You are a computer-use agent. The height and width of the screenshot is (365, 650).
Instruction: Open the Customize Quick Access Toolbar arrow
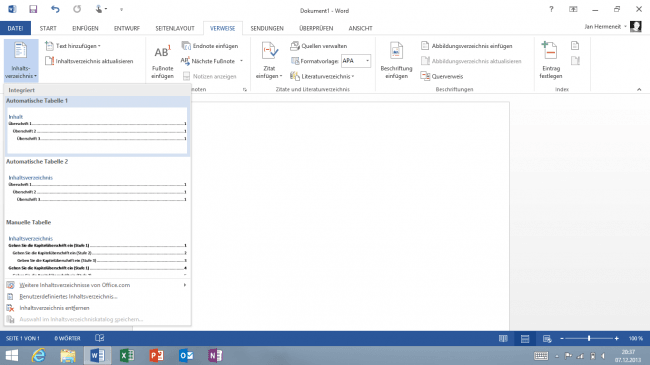coord(121,9)
